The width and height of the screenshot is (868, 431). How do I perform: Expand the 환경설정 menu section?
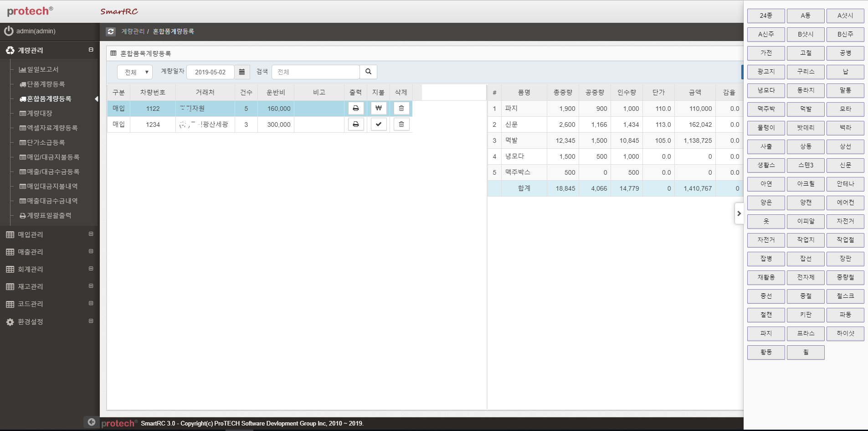(91, 321)
